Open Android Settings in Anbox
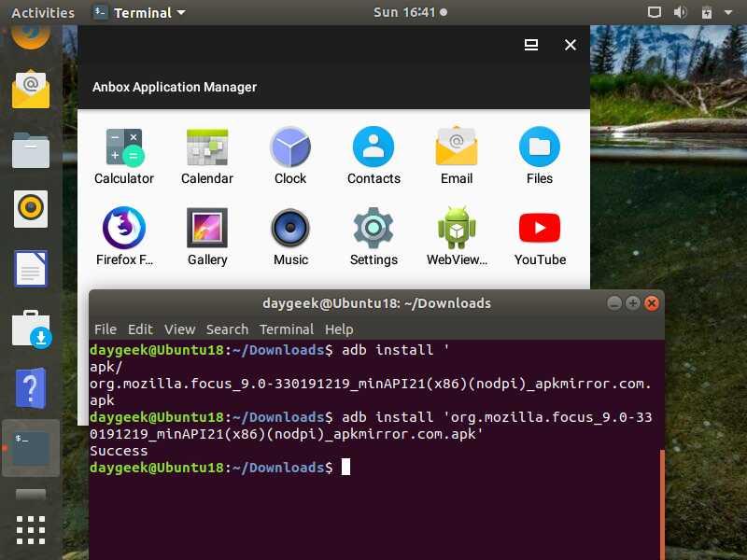The width and height of the screenshot is (747, 560). tap(373, 231)
